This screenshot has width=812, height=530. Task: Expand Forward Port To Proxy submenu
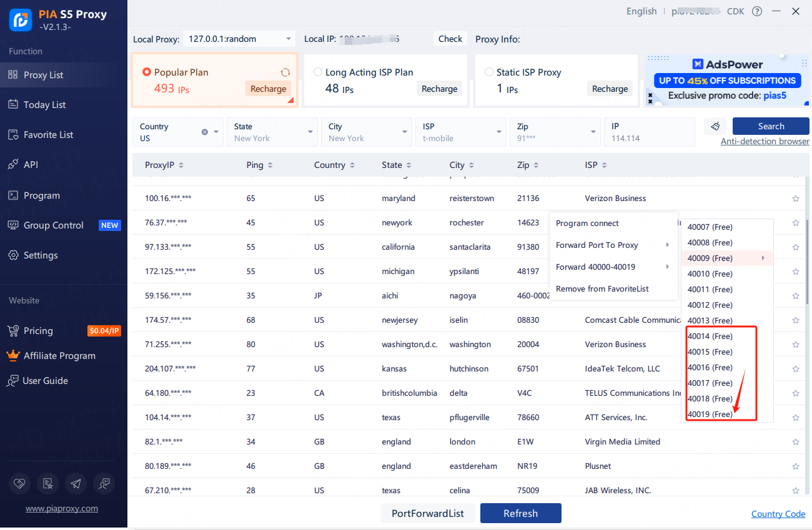[613, 245]
